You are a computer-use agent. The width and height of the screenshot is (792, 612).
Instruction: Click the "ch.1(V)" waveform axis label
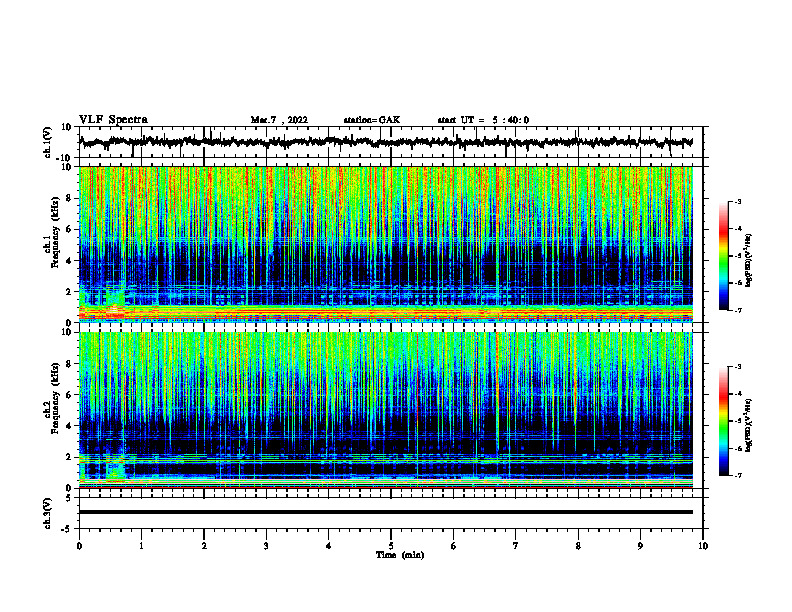click(x=48, y=142)
